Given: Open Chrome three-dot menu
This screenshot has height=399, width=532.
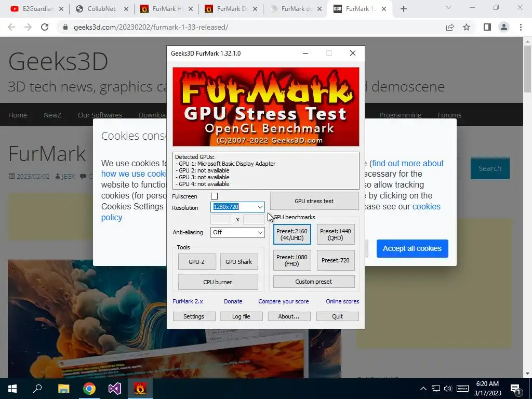Looking at the screenshot, I should coord(521,27).
